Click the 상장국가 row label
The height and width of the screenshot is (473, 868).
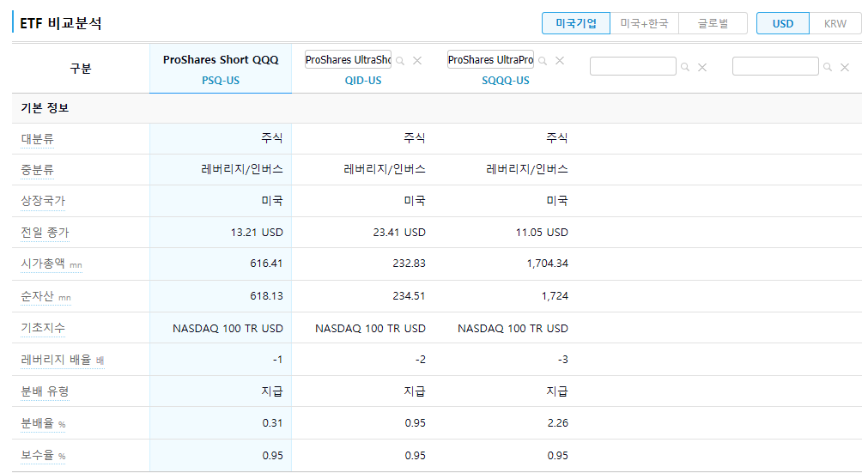click(43, 201)
